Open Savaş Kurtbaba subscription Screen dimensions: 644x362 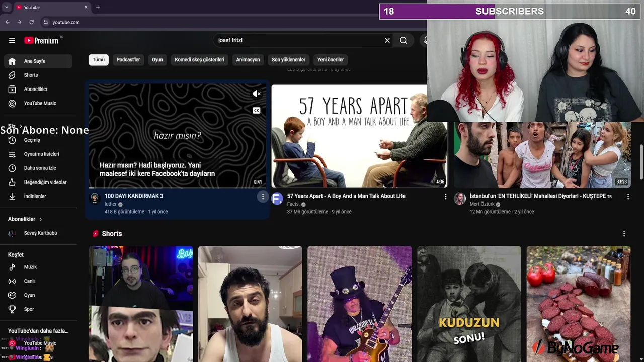click(x=38, y=233)
